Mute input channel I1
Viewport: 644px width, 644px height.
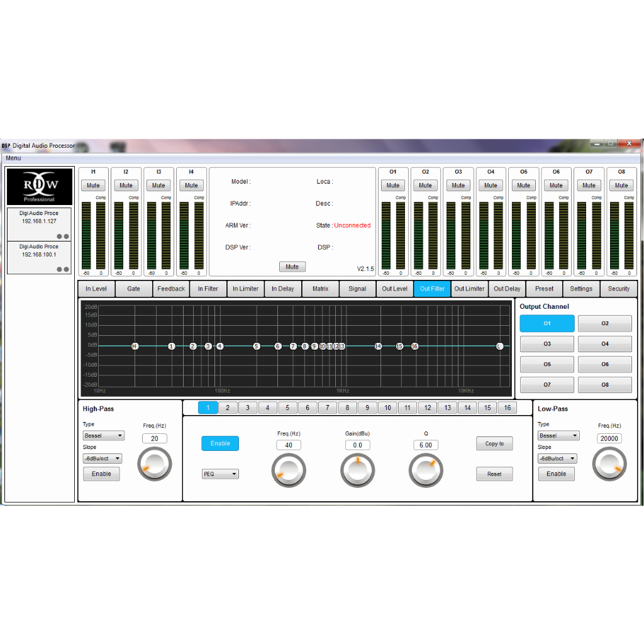point(93,186)
